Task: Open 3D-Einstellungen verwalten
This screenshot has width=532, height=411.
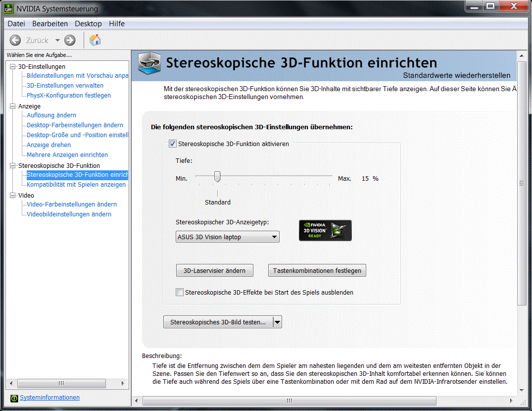Action: (x=65, y=86)
